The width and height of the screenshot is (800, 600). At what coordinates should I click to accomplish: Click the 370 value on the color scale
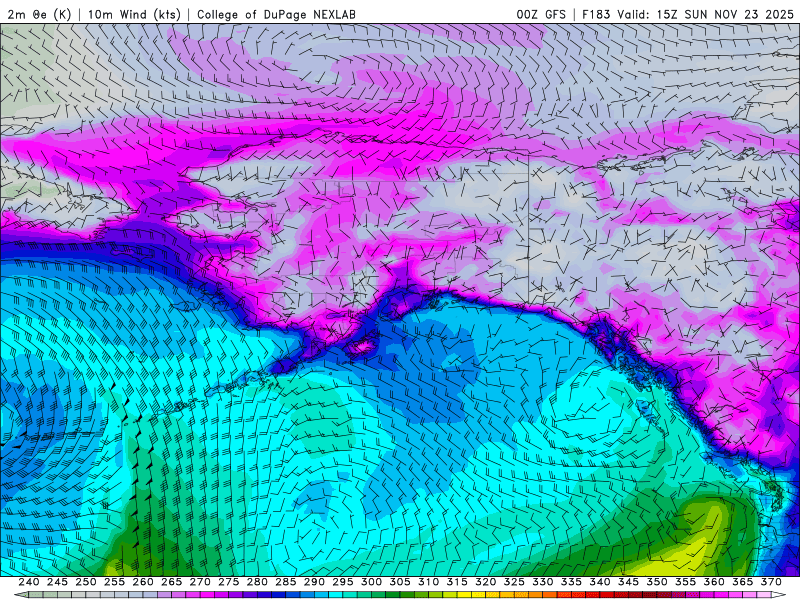[771, 582]
